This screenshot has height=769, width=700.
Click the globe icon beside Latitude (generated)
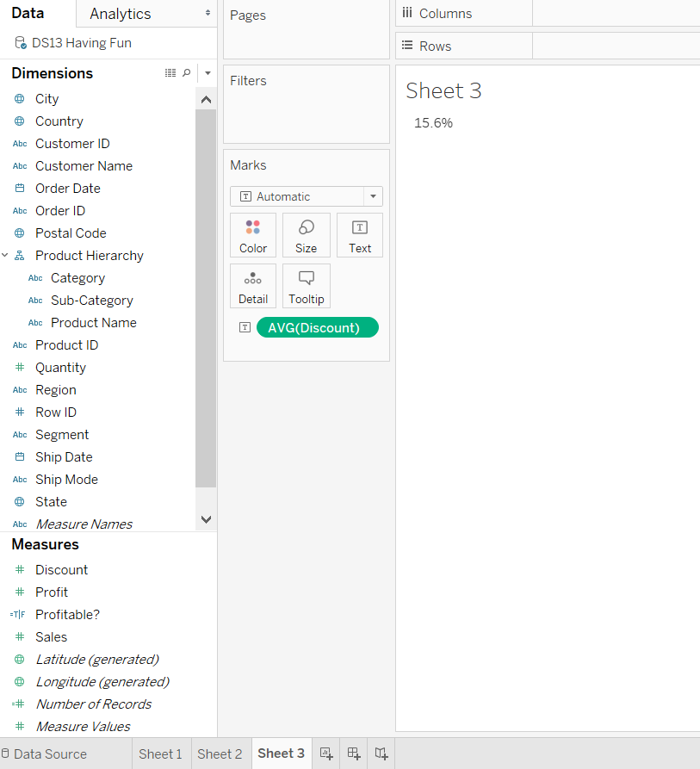tap(20, 659)
